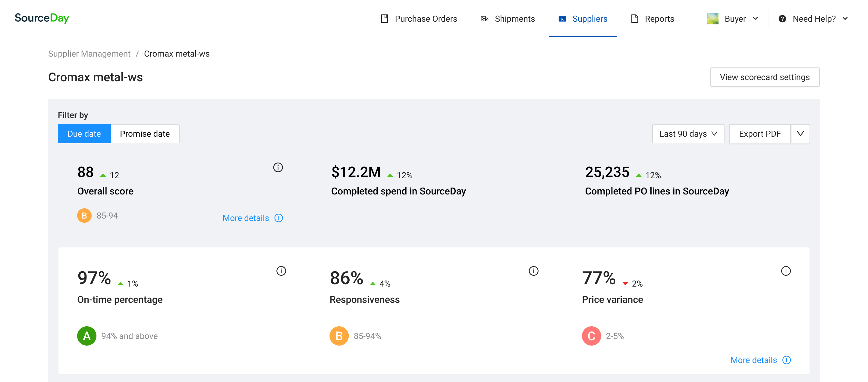Select the Due date filter toggle
Viewport: 868px width, 382px height.
pos(84,134)
